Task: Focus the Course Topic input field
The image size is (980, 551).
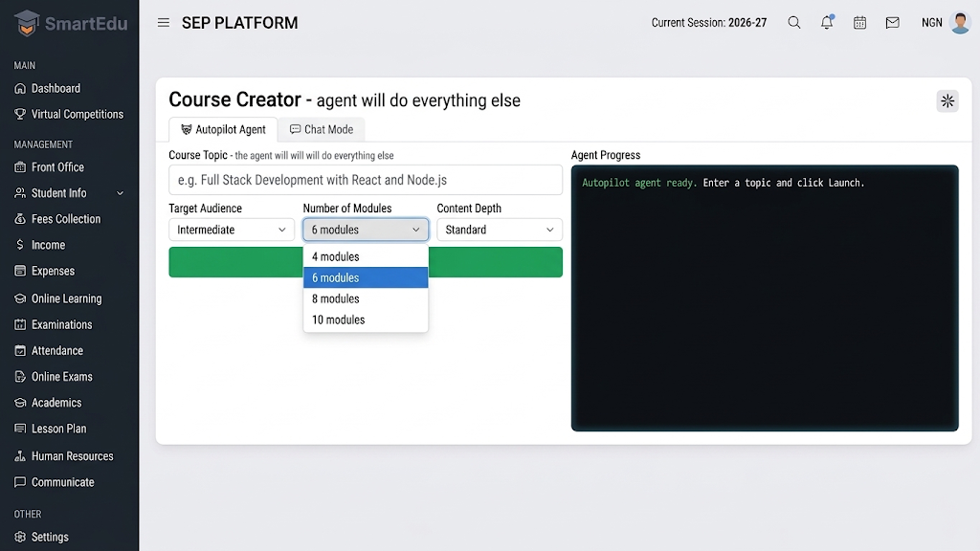Action: 366,180
